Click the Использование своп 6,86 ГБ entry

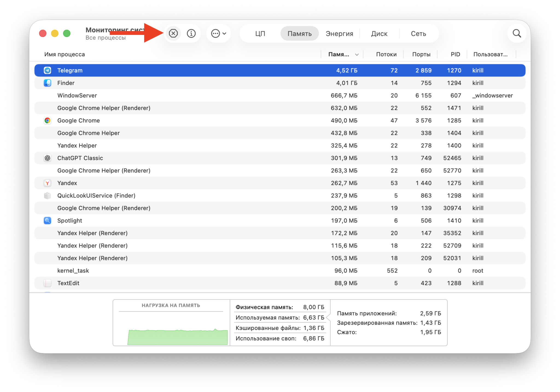click(x=280, y=338)
